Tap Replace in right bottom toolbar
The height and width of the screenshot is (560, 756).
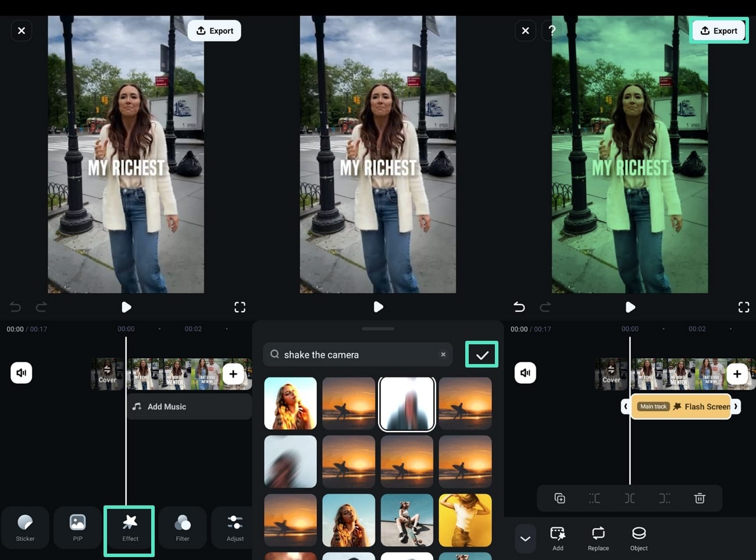[x=598, y=538]
